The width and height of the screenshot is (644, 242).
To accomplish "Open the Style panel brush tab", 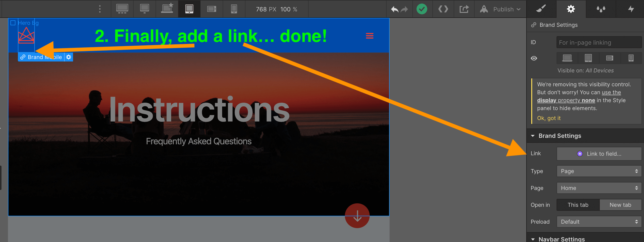I will point(541,9).
